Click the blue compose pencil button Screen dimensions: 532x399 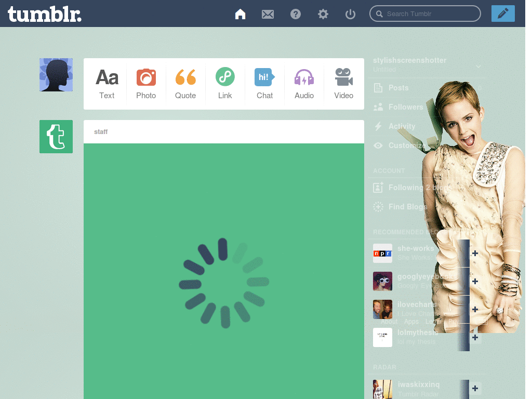tap(503, 14)
